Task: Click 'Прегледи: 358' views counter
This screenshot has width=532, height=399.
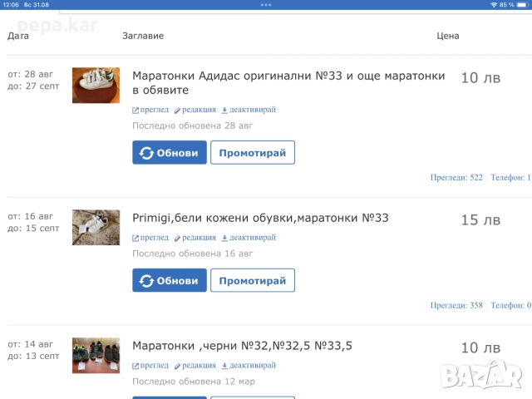Action: (x=456, y=305)
